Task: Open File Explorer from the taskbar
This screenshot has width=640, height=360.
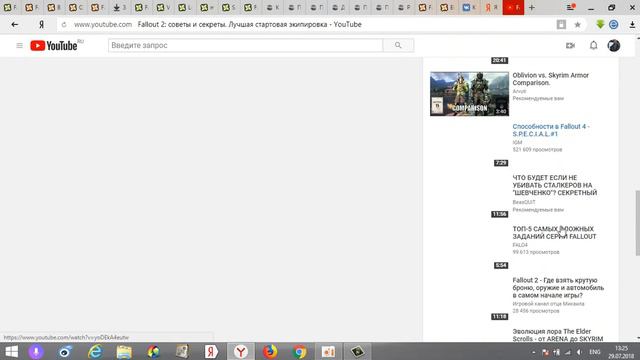Action: [124, 352]
